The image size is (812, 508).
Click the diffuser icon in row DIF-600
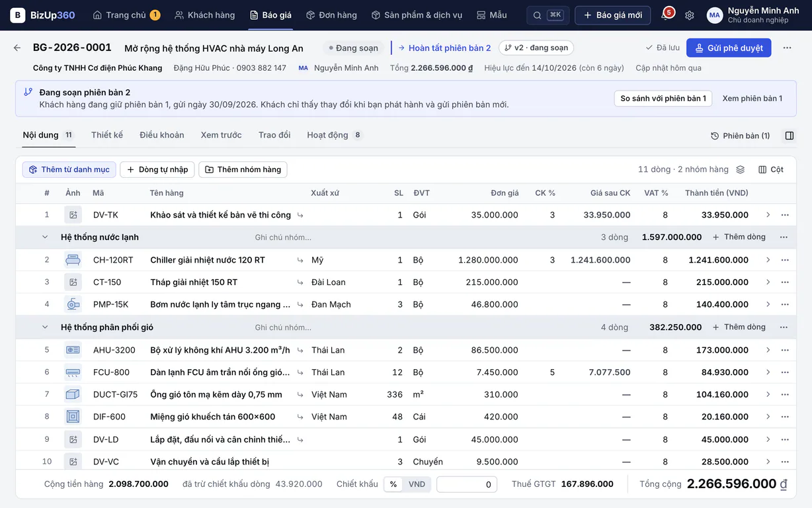click(x=73, y=417)
